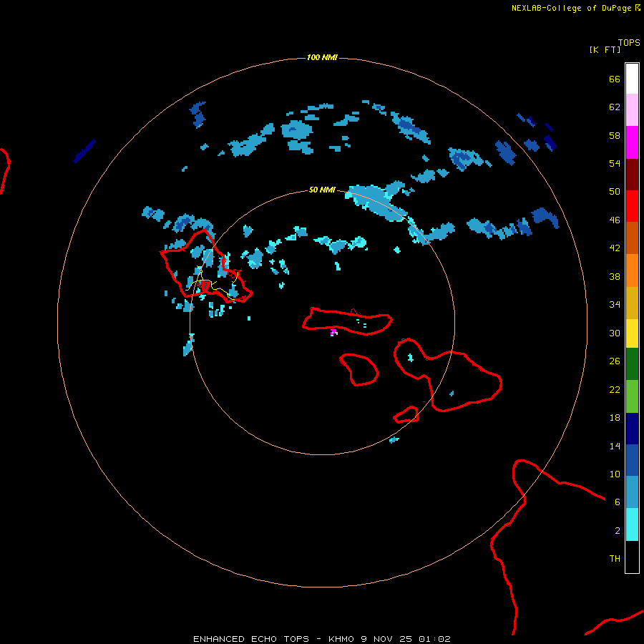Click the 'TOPS' legend heading

coord(629,43)
